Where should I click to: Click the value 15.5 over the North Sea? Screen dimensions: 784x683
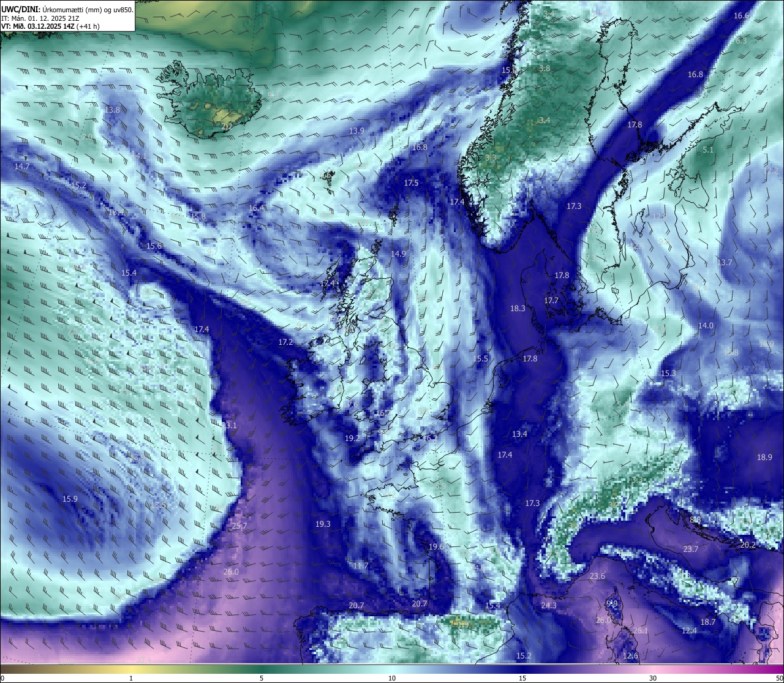coord(480,358)
